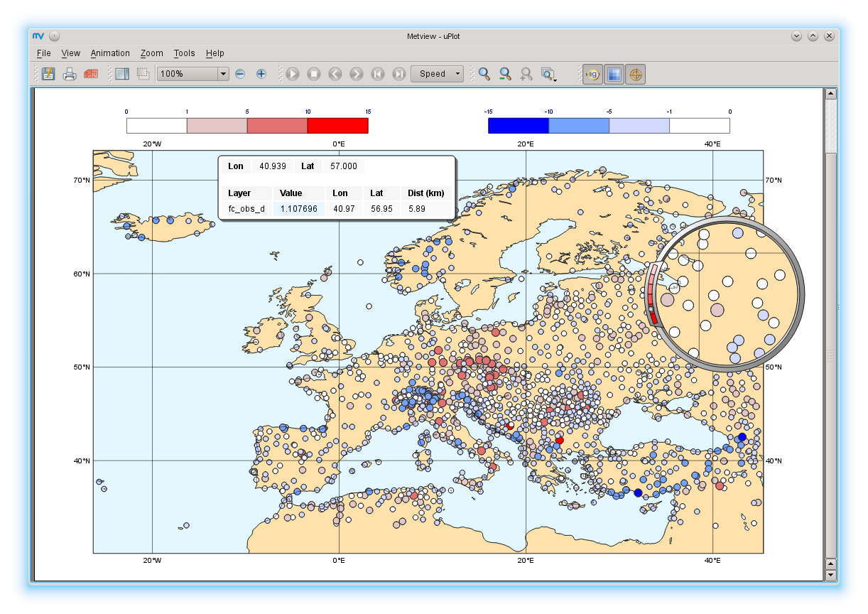
Task: Click the 40.97 longitude cell
Action: pyautogui.click(x=344, y=209)
